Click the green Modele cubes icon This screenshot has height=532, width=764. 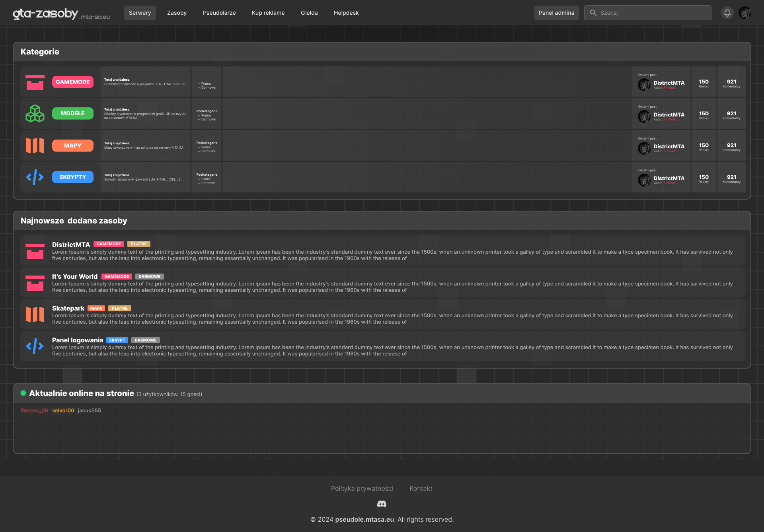point(35,114)
